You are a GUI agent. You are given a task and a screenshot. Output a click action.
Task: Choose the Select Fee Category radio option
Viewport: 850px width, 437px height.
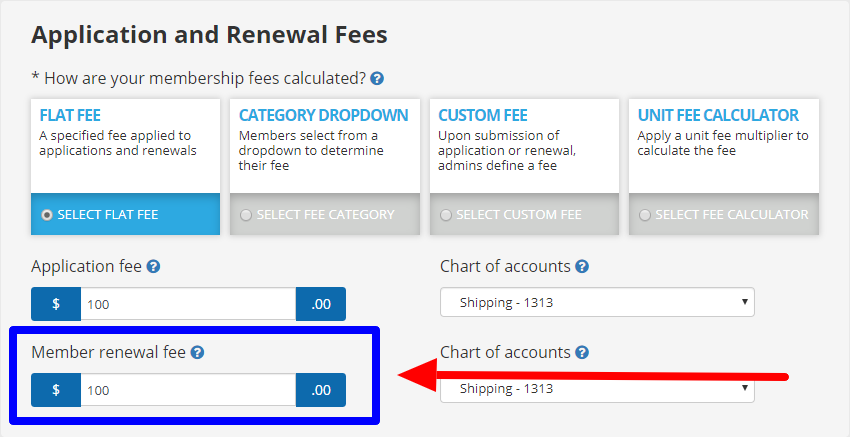coord(246,215)
